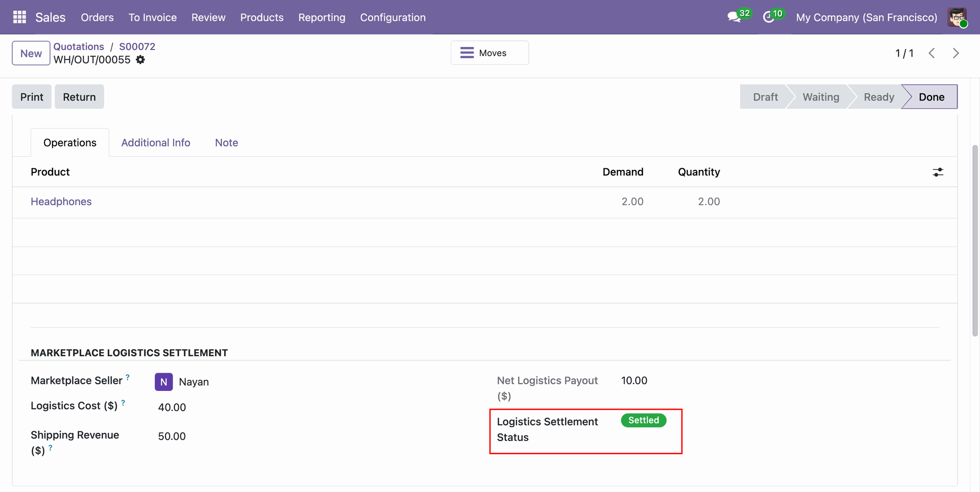
Task: Open help tooltip for Shipping Revenue ($)
Action: (x=50, y=448)
